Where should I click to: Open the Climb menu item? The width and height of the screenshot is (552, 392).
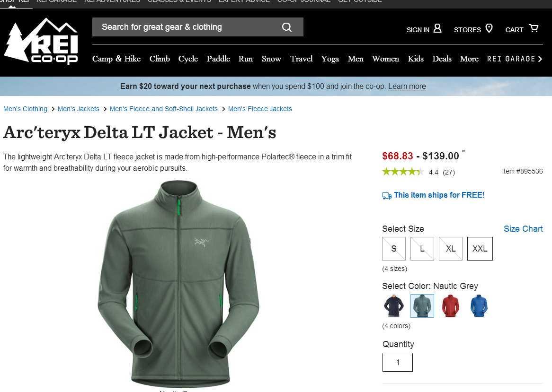pos(160,59)
